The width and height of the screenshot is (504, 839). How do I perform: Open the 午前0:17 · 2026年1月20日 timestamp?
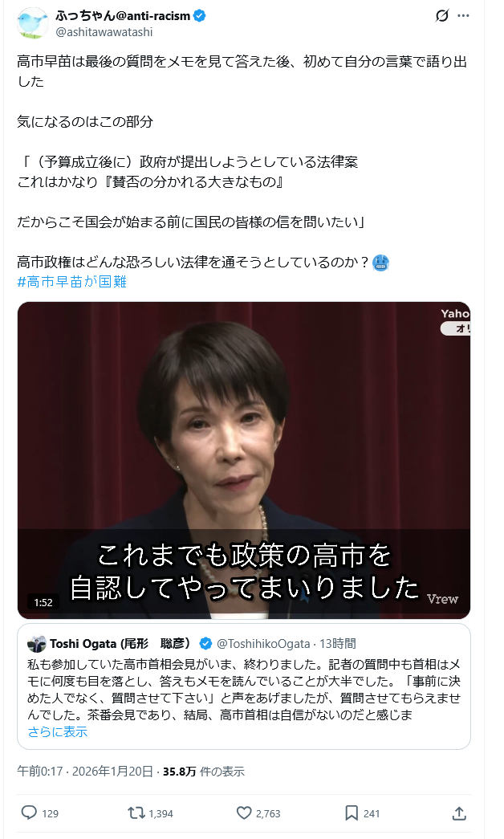click(85, 771)
